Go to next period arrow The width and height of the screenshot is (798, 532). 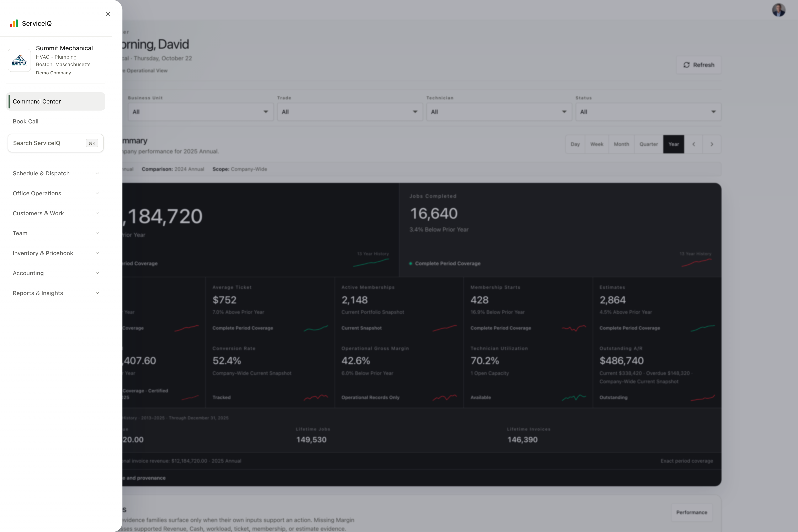pyautogui.click(x=712, y=144)
